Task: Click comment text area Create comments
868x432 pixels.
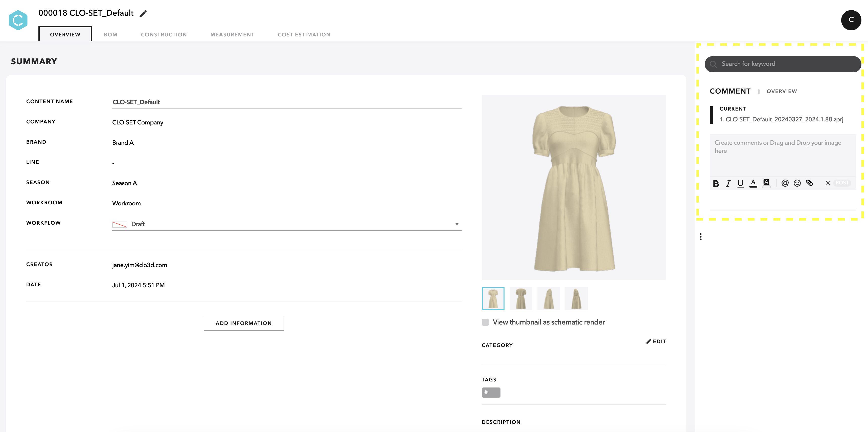Action: (x=782, y=155)
